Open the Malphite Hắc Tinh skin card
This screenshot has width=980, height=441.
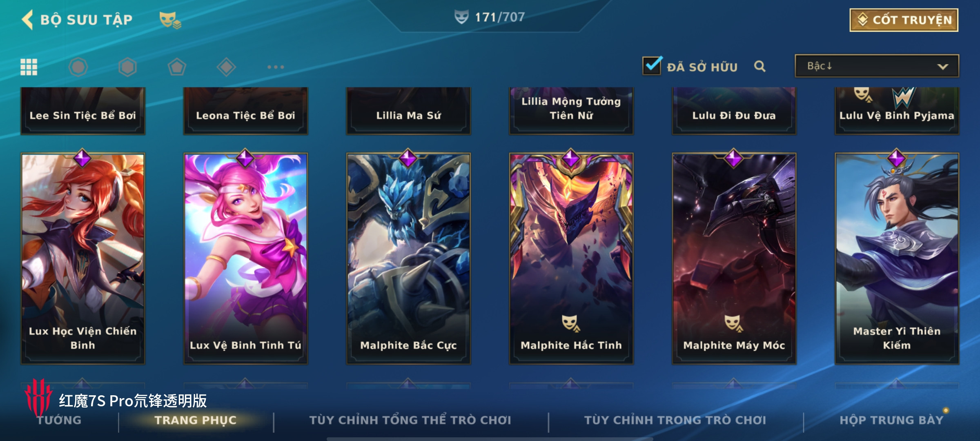(571, 258)
